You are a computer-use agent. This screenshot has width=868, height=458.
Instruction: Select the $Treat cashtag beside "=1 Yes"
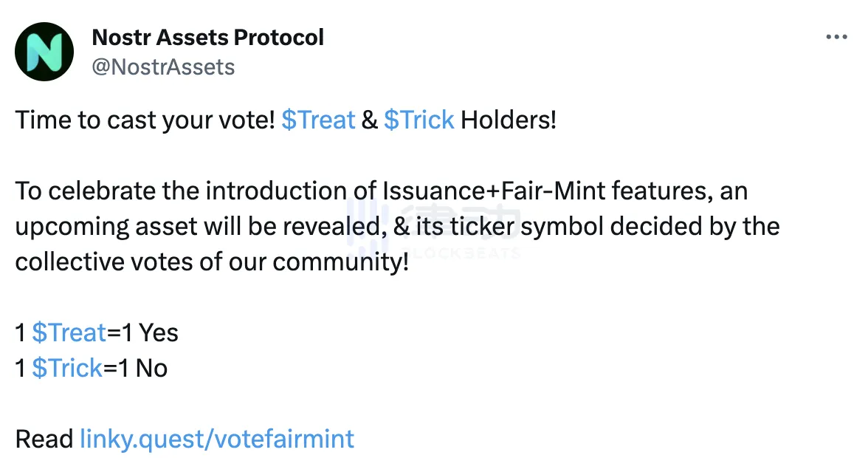(x=69, y=332)
